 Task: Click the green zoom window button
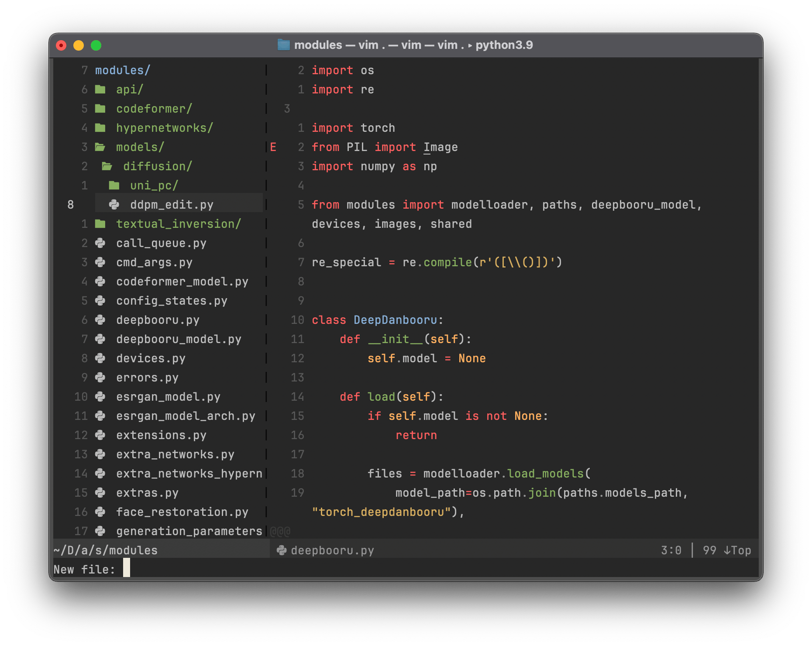click(96, 45)
